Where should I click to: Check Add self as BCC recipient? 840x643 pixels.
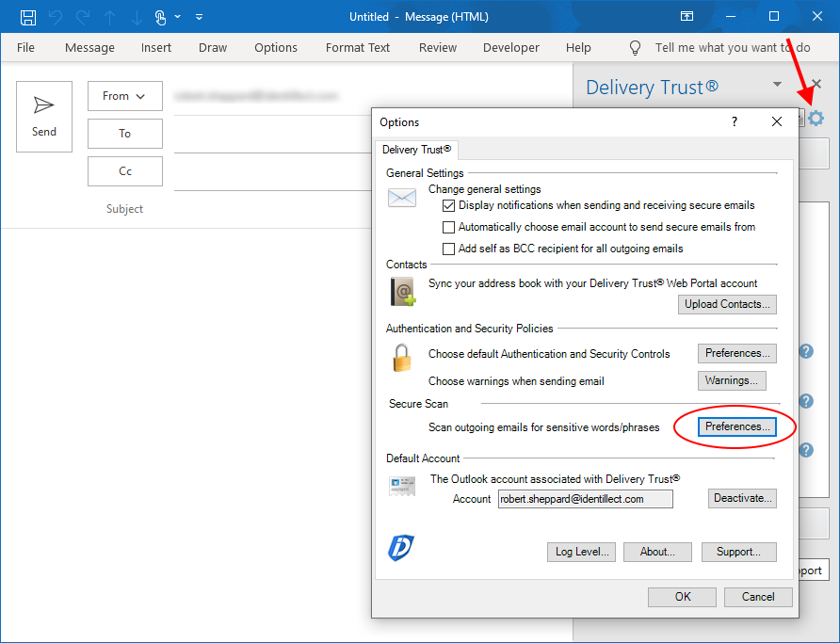[x=449, y=249]
